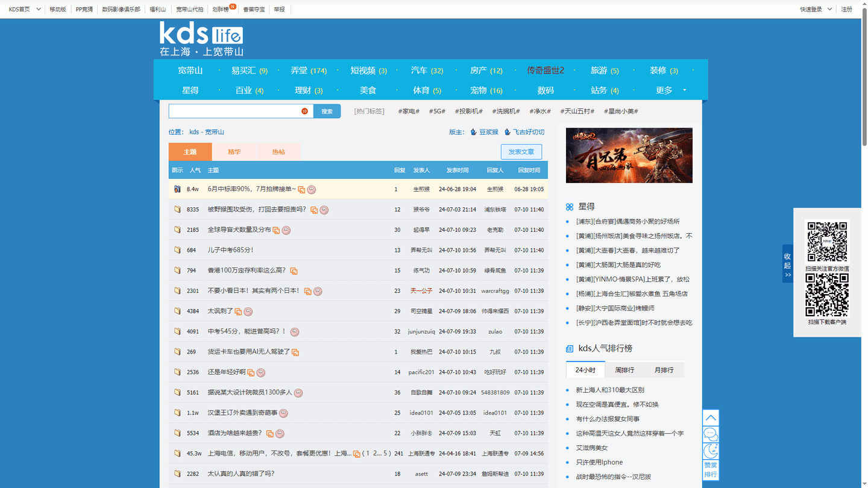Screen dimensions: 868x488
Task: Click the 星得 section header icon
Action: coord(570,207)
